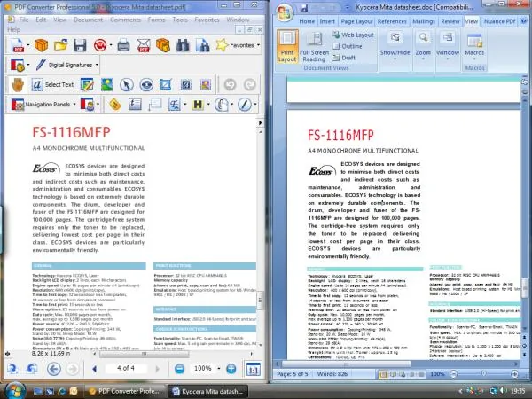The image size is (532, 399).
Task: Search with the binoculars icon
Action: tap(183, 45)
